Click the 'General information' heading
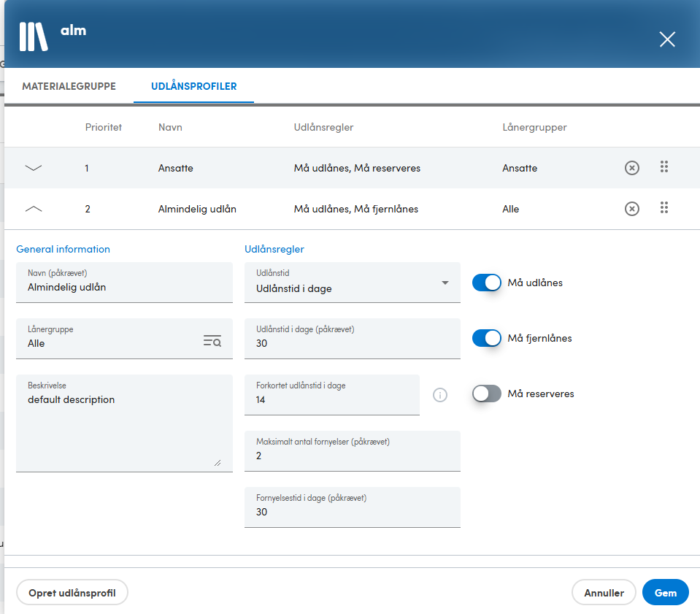This screenshot has height=614, width=700. [x=63, y=249]
